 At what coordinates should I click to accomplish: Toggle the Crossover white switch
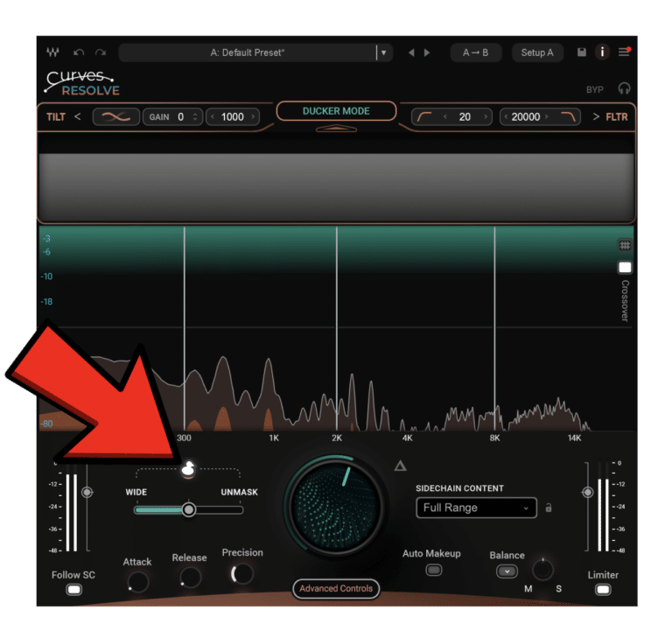625,268
